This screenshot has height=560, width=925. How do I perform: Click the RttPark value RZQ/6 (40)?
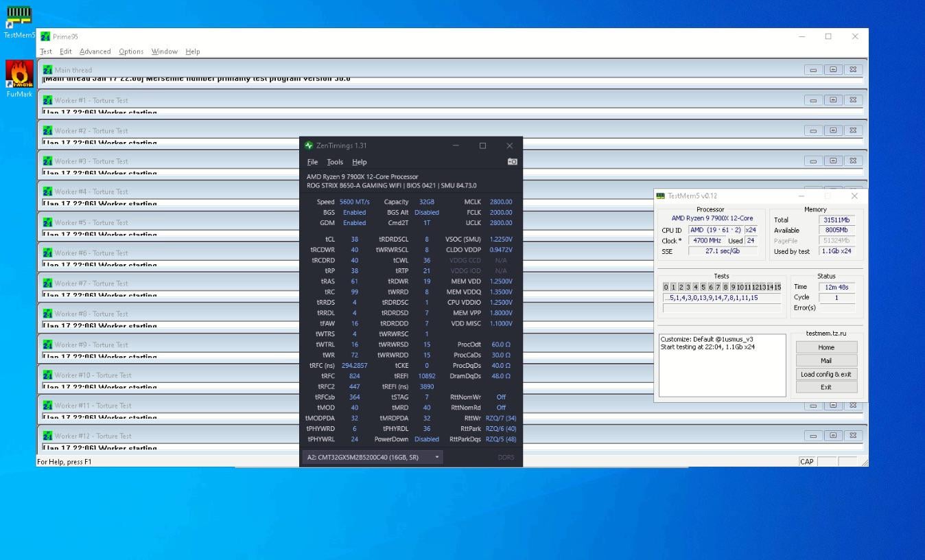coord(501,429)
